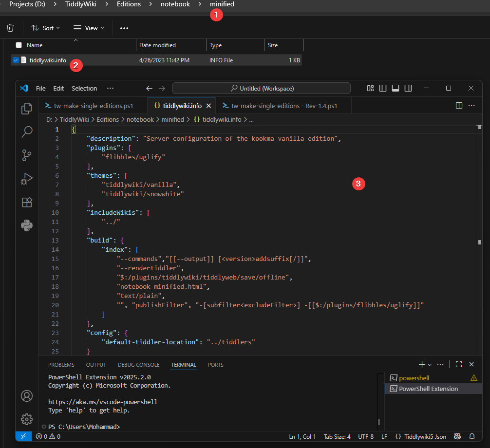Change Tab Size: 4 indentation setting
The height and width of the screenshot is (448, 490).
337,436
